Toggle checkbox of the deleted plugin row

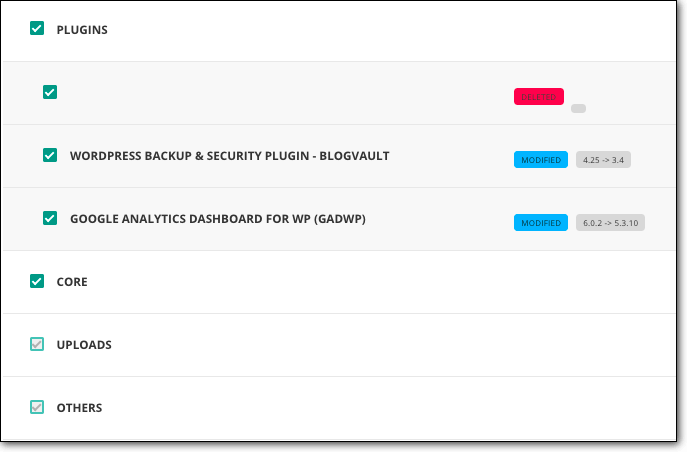coord(50,92)
